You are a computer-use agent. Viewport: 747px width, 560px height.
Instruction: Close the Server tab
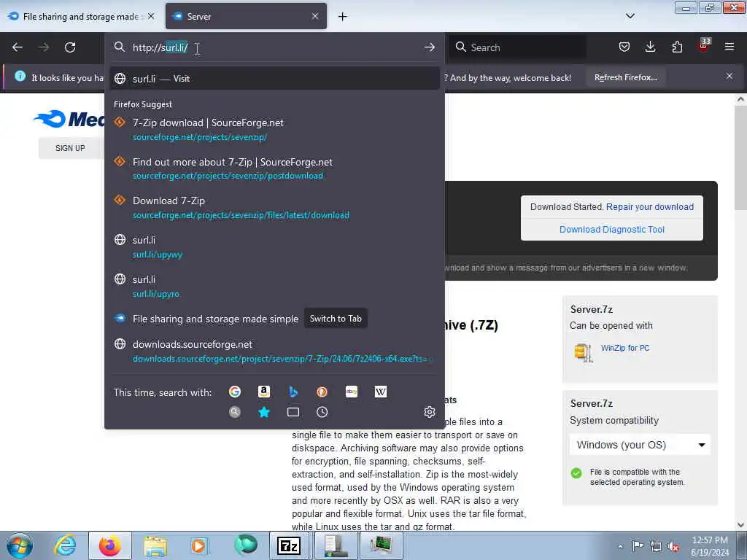315,16
